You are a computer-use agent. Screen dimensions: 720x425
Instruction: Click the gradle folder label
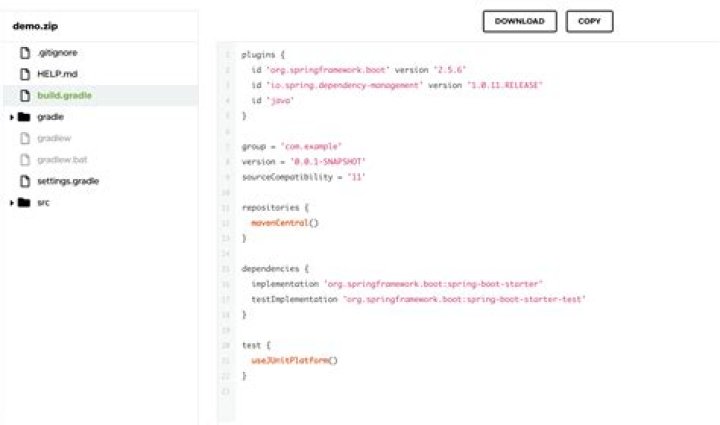[51, 117]
